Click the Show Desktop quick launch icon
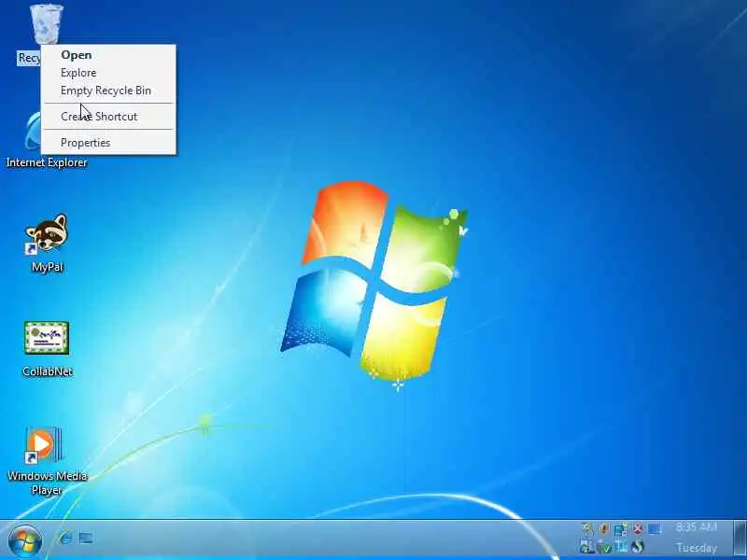This screenshot has height=560, width=747. click(x=86, y=539)
